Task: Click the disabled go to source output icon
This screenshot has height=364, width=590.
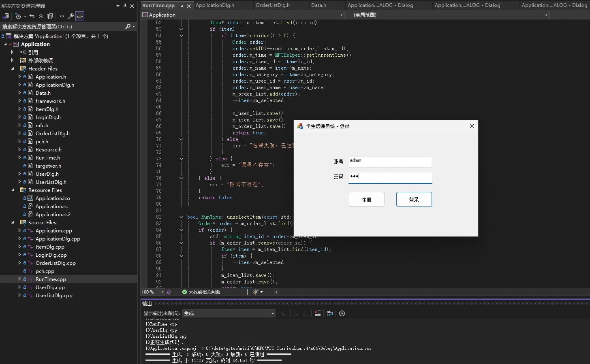Action: coord(284,313)
